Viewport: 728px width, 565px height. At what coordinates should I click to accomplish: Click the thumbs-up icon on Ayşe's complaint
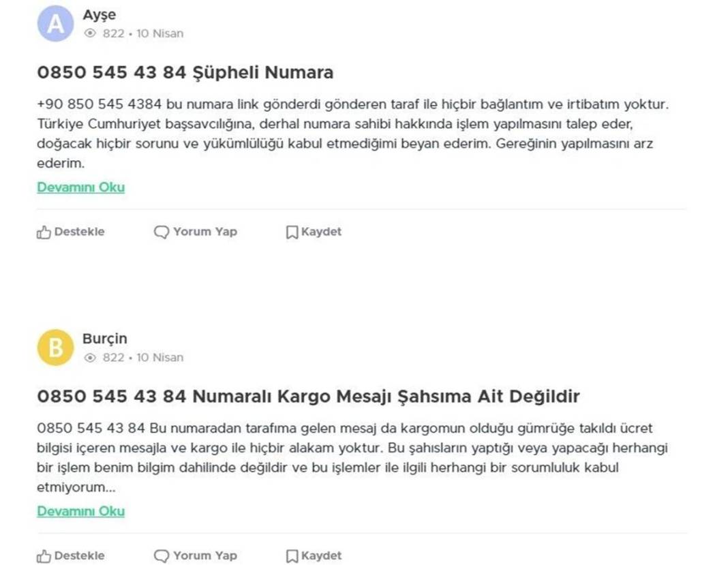coord(44,231)
